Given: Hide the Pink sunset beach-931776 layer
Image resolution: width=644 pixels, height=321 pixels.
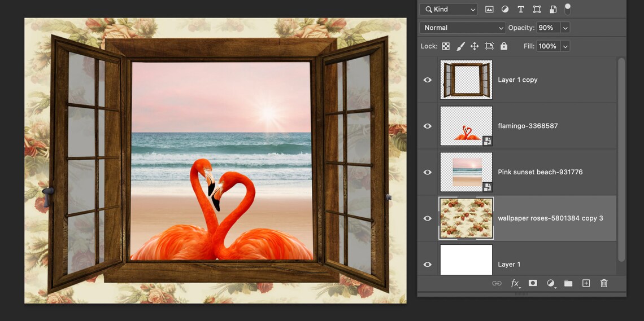Looking at the screenshot, I should click(428, 172).
